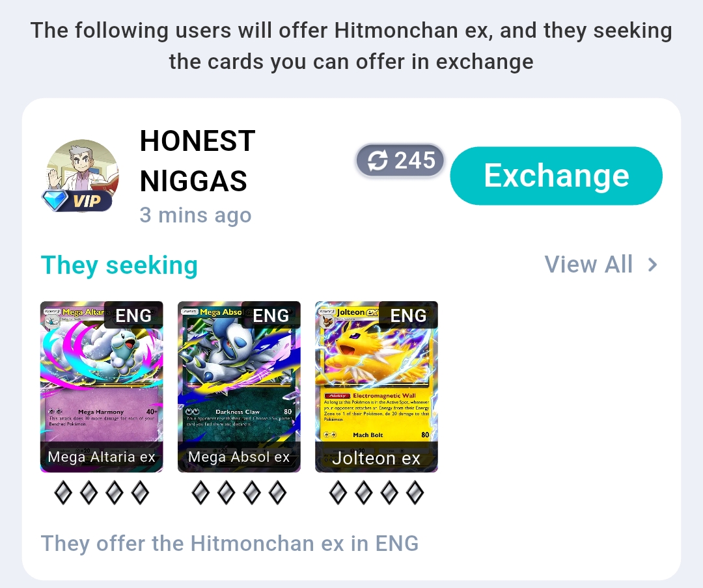Select the Mega Absol ex card
The width and height of the screenshot is (703, 588).
(239, 387)
